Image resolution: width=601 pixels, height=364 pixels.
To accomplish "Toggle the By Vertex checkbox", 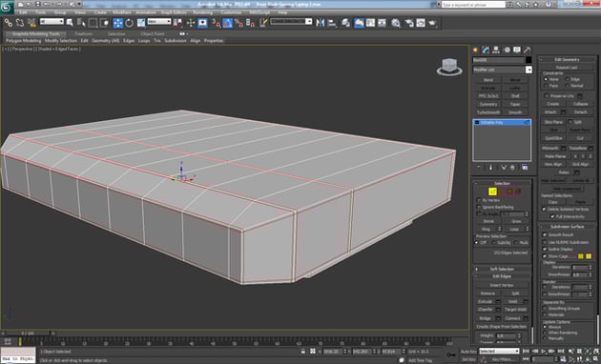I will coord(479,200).
